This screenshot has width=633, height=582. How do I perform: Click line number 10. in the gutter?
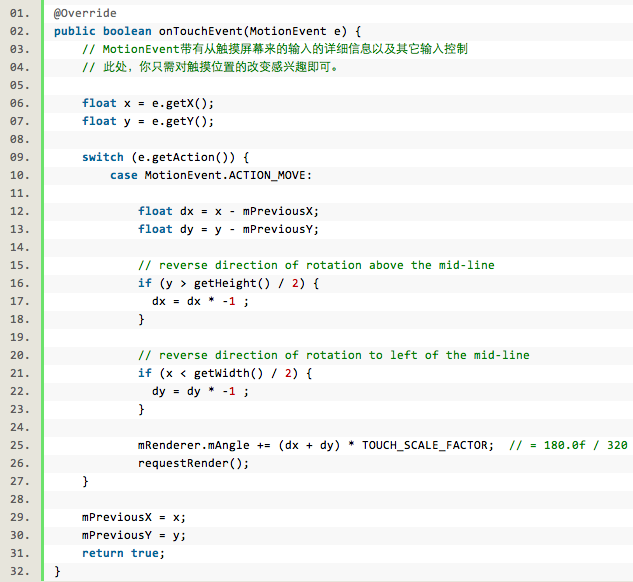(20, 175)
